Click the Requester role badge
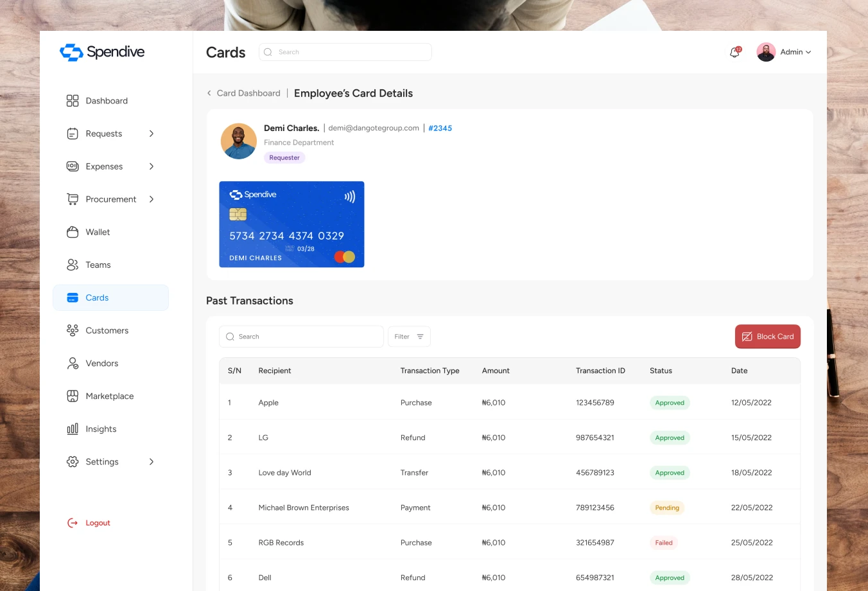868x591 pixels. (x=284, y=157)
